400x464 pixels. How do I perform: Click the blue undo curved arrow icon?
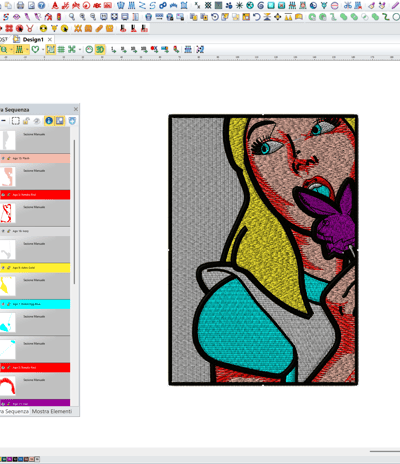[257, 17]
